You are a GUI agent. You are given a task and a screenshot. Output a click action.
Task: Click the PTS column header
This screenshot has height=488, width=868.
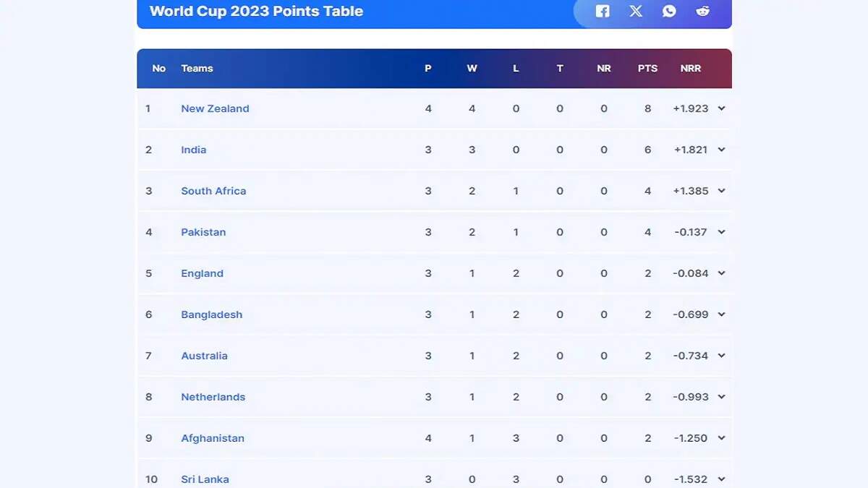pyautogui.click(x=647, y=68)
